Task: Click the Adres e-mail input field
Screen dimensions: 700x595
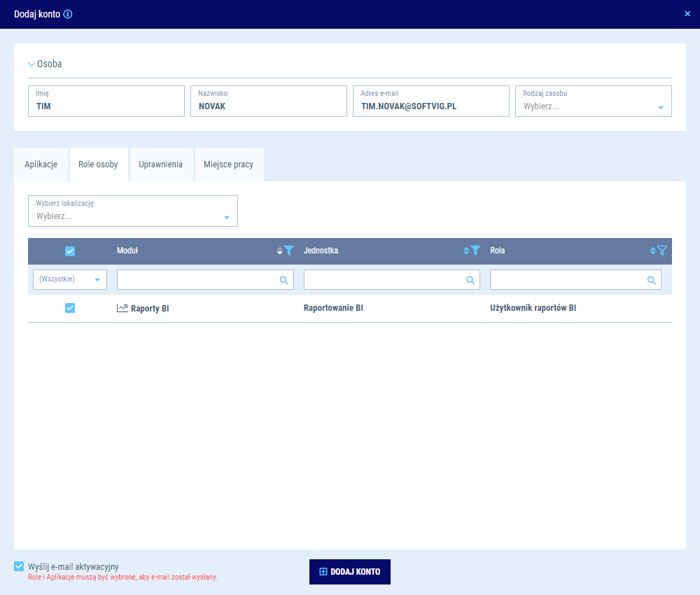Action: tap(430, 106)
